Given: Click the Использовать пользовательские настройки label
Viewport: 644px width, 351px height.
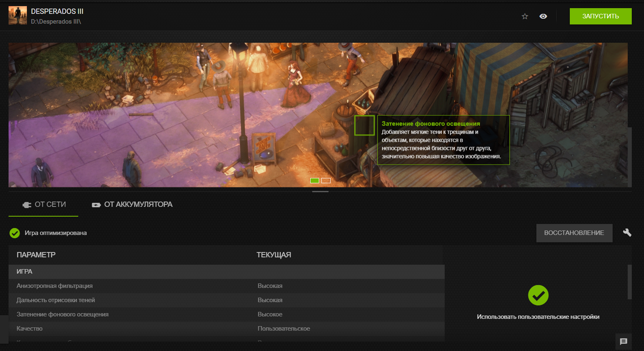Looking at the screenshot, I should pos(538,317).
